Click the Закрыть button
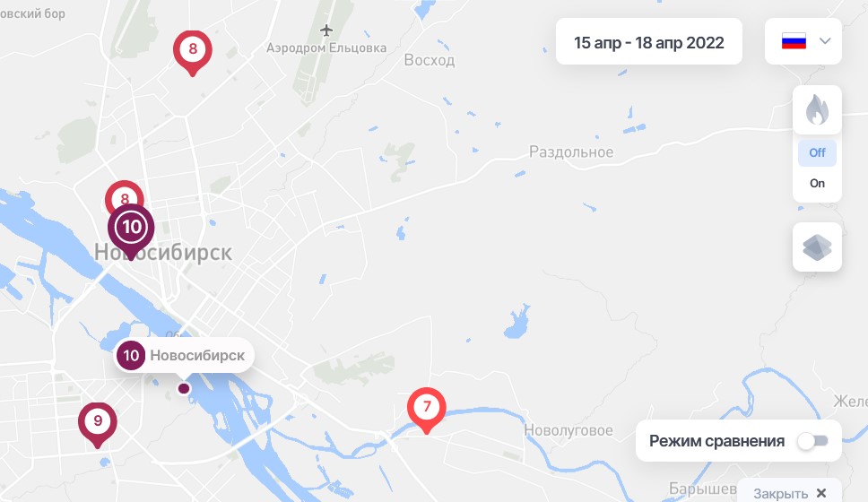Screen dimensions: 868x502 (x=790, y=493)
